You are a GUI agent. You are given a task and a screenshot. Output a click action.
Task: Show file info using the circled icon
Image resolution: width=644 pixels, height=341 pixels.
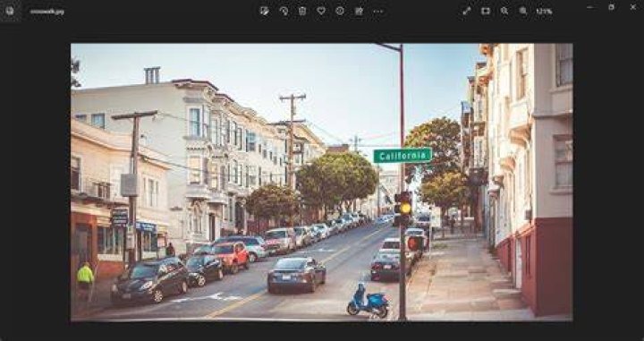pos(340,11)
